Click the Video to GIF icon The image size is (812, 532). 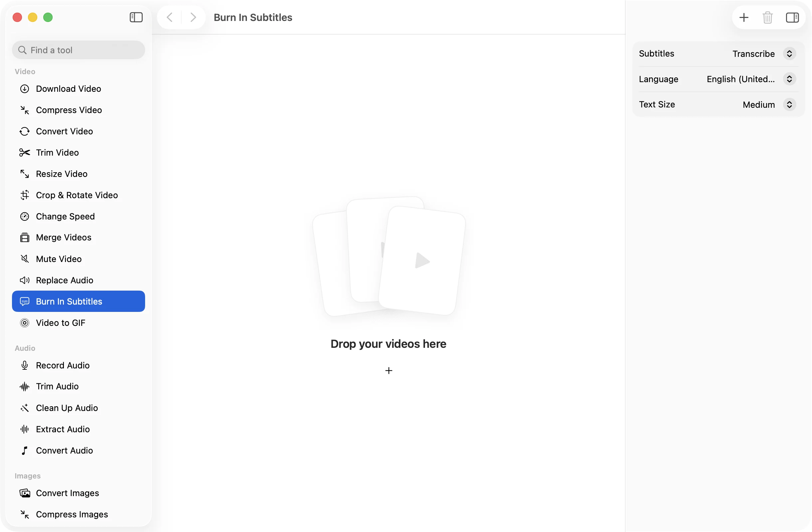point(25,323)
